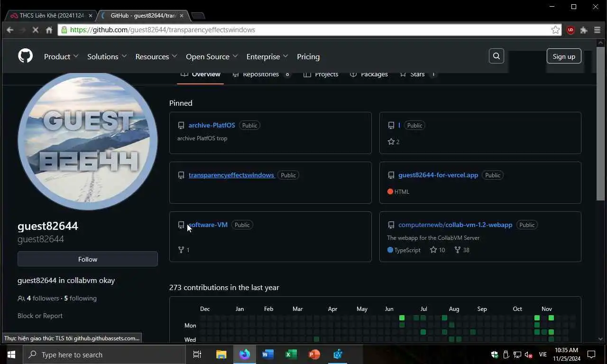
Task: Open Excel from the taskbar
Action: 291,355
